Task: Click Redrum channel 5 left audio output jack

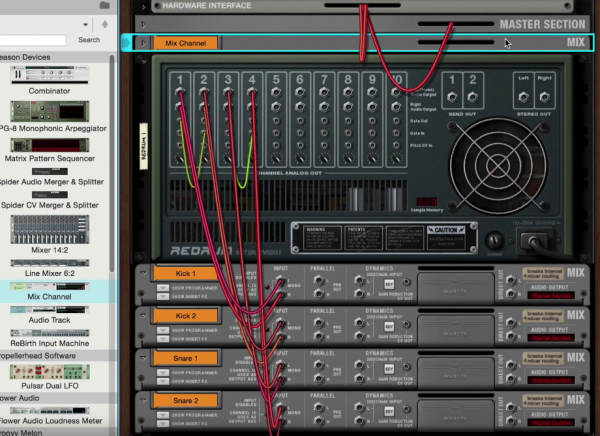Action: point(276,92)
